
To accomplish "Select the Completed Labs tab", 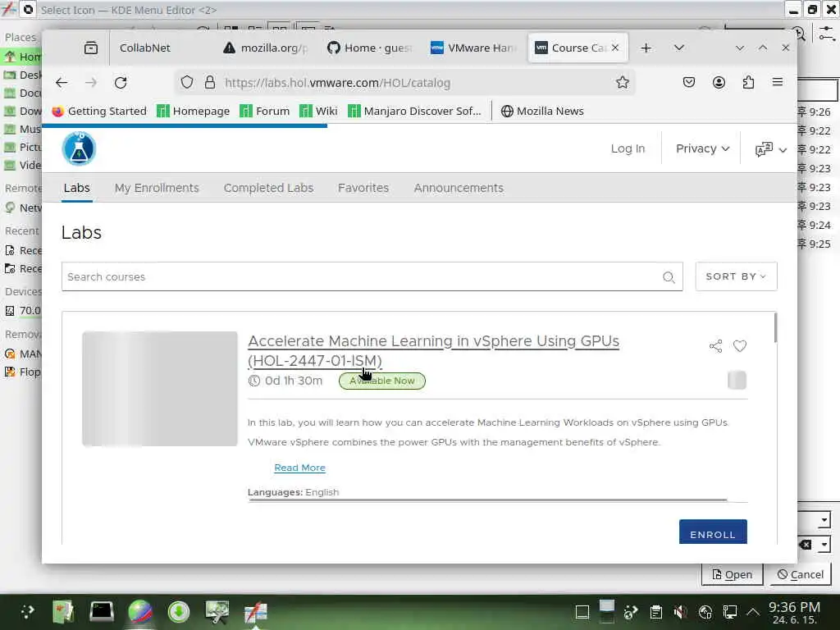I will click(268, 188).
